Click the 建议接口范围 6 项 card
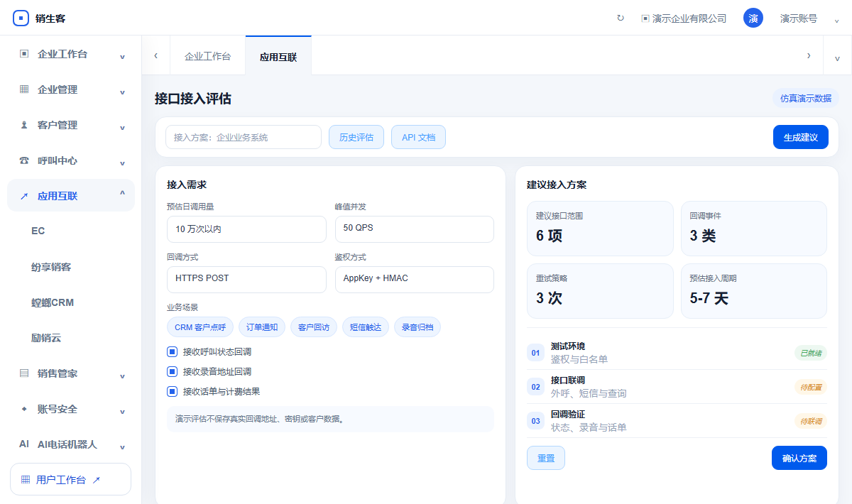The width and height of the screenshot is (852, 504). [600, 229]
